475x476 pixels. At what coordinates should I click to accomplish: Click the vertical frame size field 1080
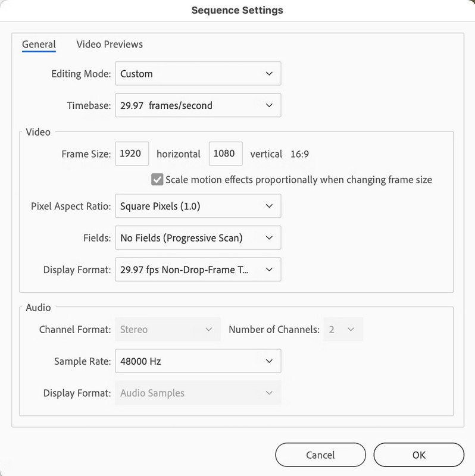(226, 154)
